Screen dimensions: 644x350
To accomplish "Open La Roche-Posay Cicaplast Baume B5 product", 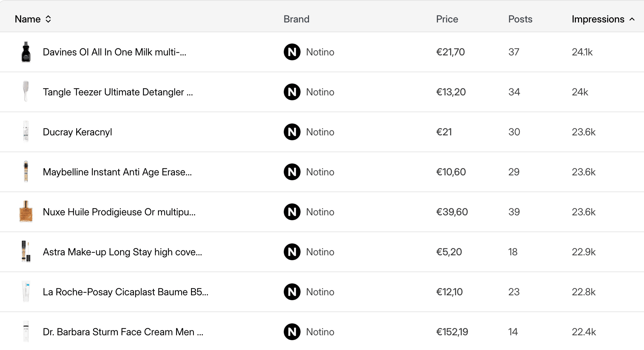I will tap(125, 292).
